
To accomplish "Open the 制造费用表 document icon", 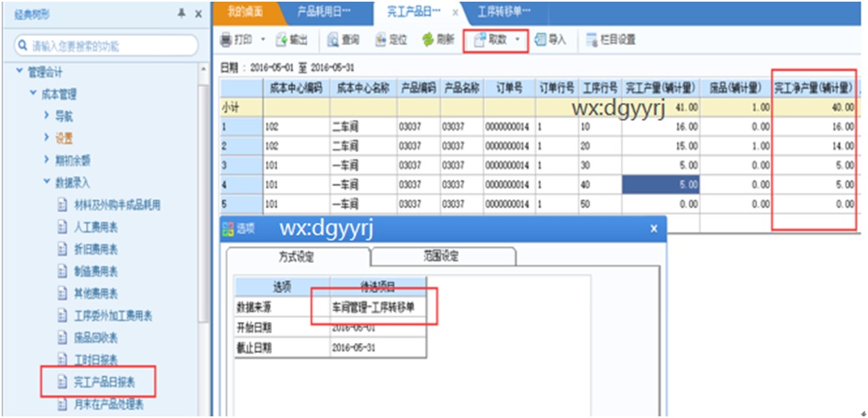I will (x=63, y=271).
